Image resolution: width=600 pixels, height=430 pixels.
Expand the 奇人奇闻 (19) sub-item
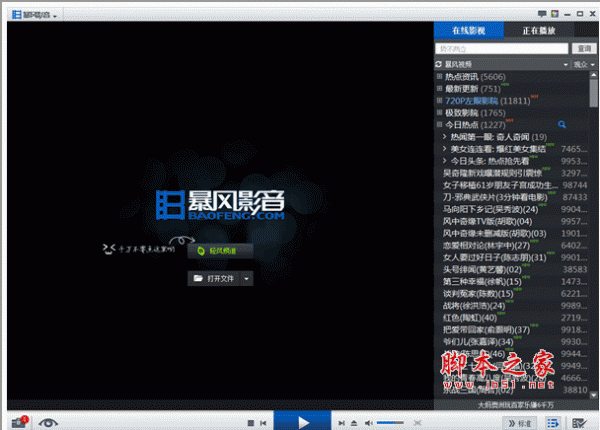pos(445,137)
